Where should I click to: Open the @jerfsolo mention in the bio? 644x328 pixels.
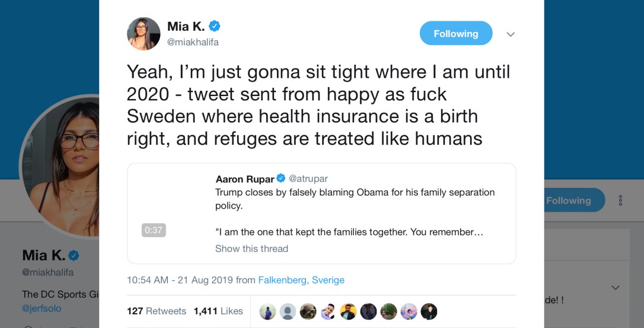click(42, 308)
